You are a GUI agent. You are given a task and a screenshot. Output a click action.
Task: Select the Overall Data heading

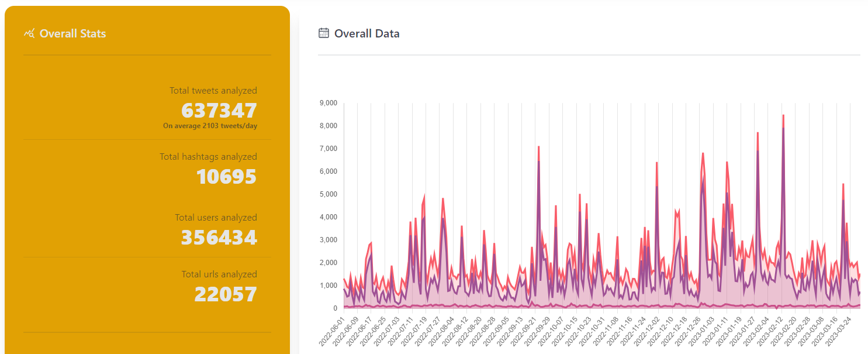pyautogui.click(x=367, y=33)
